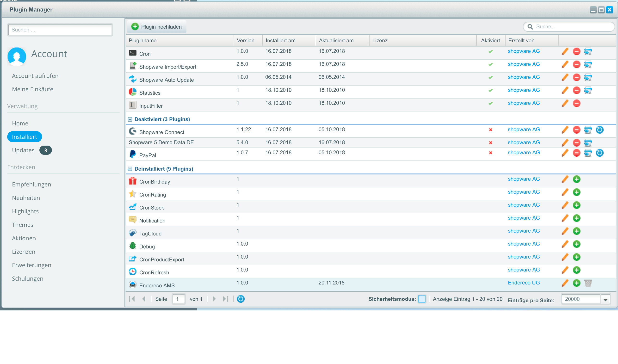The width and height of the screenshot is (618, 364).
Task: Collapse the Deinstalliert (9 Plugins) group
Action: [x=130, y=169]
